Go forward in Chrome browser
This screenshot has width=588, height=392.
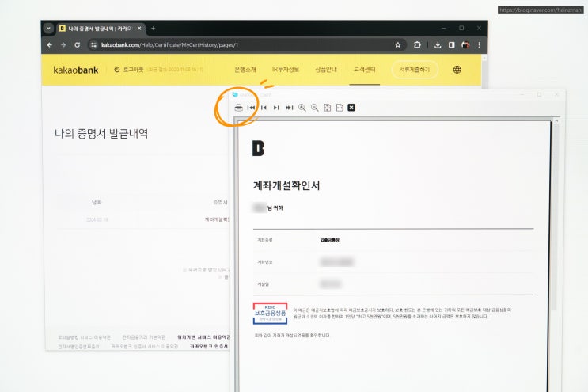(x=63, y=44)
